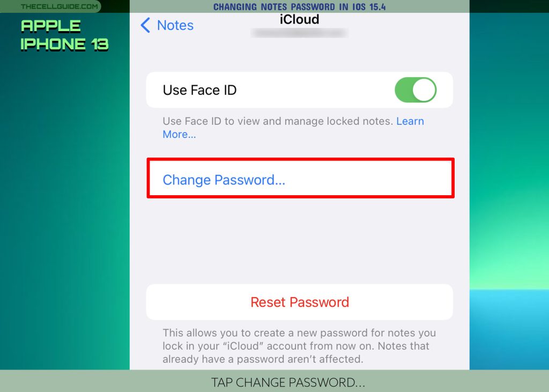Click the TAP CHANGE PASSWORD caption bar
Viewport: 549px width, 392px height.
[288, 382]
